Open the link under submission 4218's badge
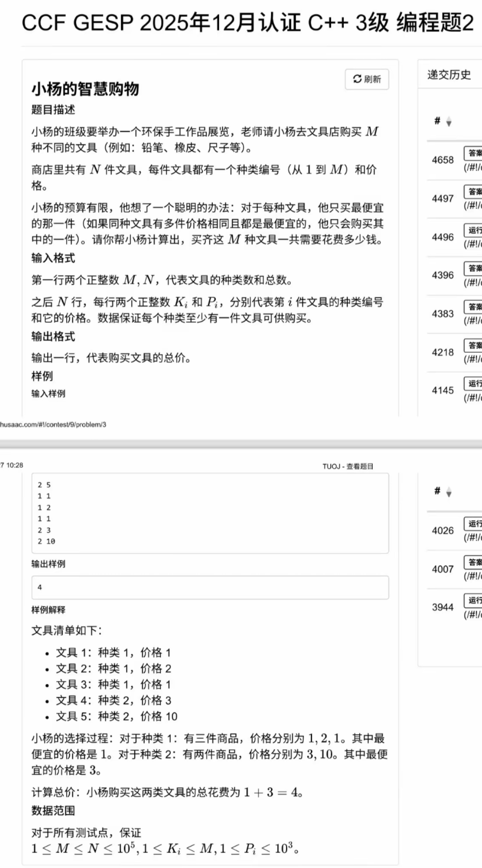The image size is (482, 868). click(x=473, y=359)
